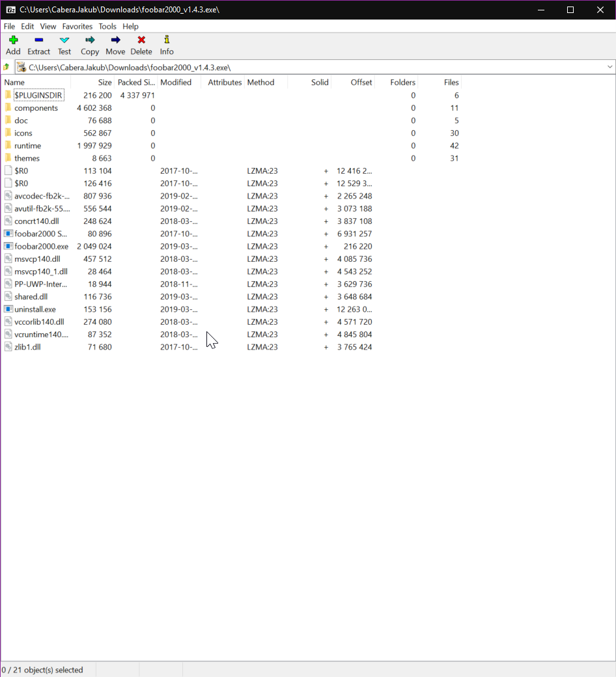
Task: Sort by the Name column header
Action: (x=36, y=82)
